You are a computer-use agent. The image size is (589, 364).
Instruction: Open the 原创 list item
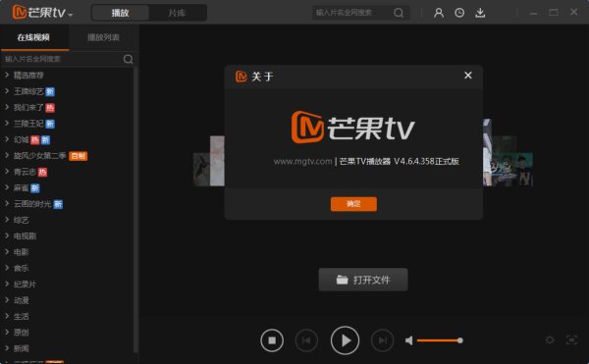(x=21, y=333)
